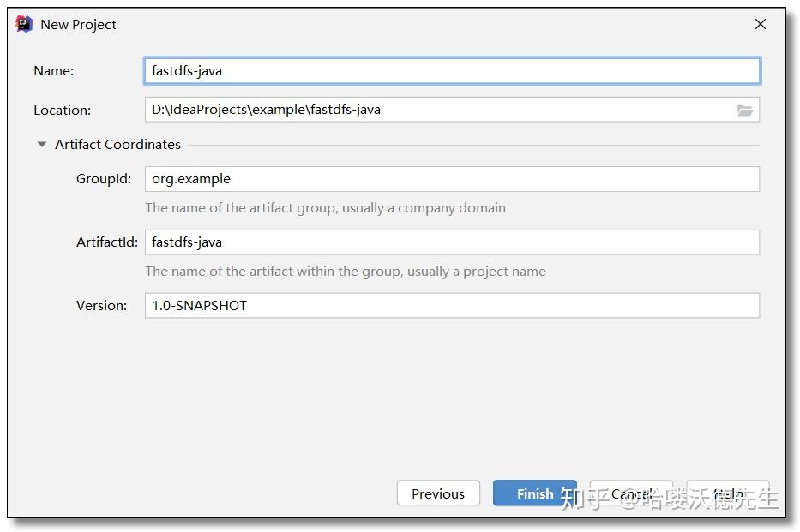Viewport: 800px width, 532px height.
Task: Click the "ArtifactId:" label
Action: pos(106,242)
